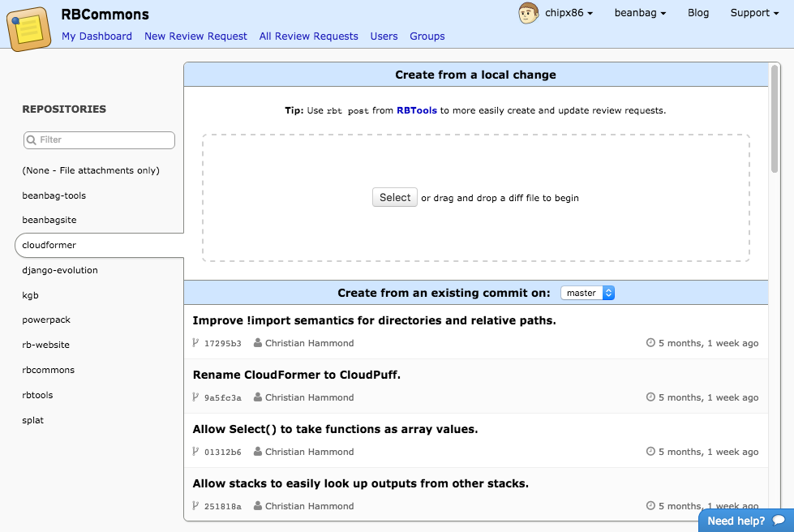
Task: Click the RBCommons notepad logo
Action: (28, 28)
